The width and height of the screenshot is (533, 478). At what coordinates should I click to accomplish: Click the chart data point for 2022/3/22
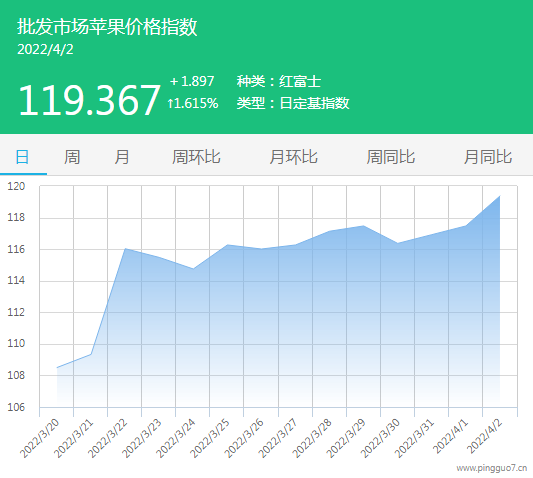coord(125,249)
